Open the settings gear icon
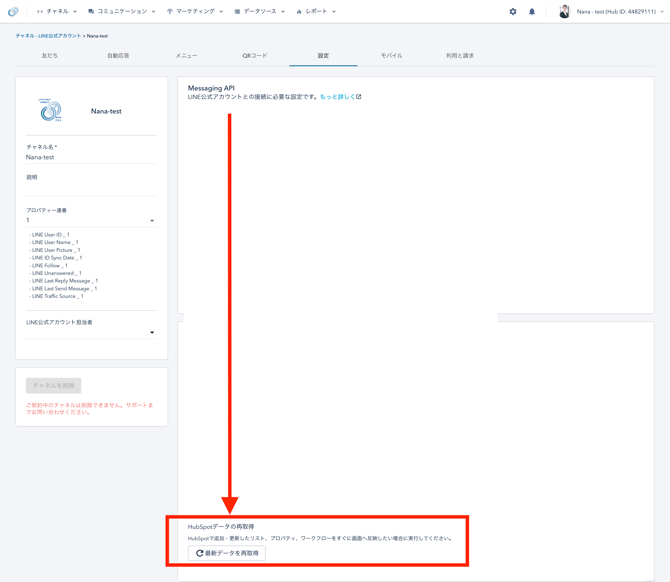This screenshot has height=582, width=670. tap(513, 12)
